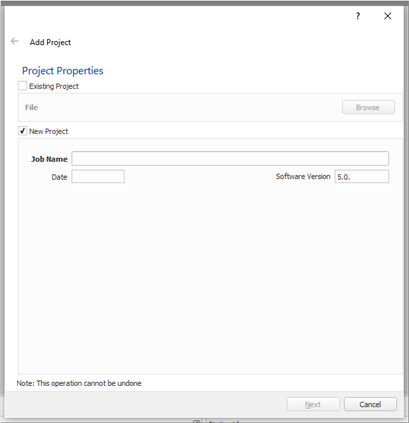
Task: Select the Project Properties heading
Action: tap(63, 71)
